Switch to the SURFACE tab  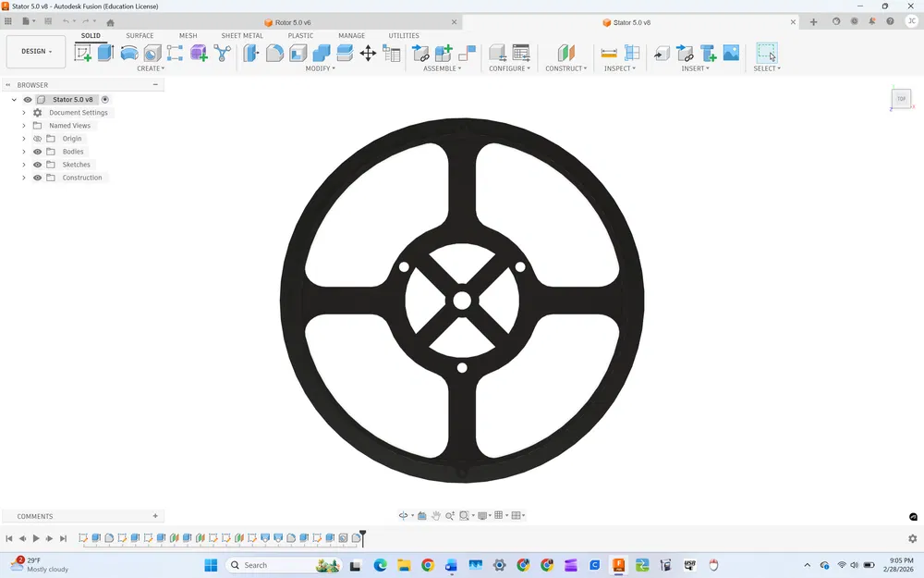pyautogui.click(x=140, y=36)
